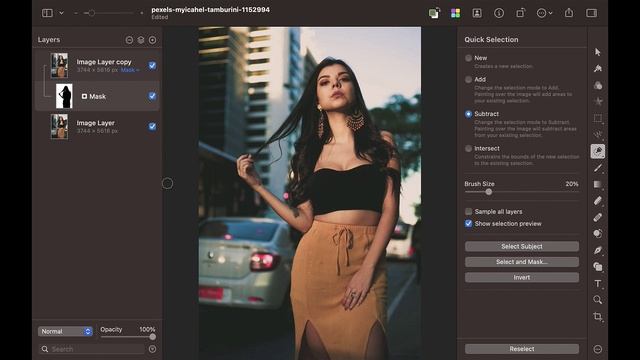Select the bottom Image Layer thumbnail
Viewport: 640px width, 360px height.
(60, 127)
